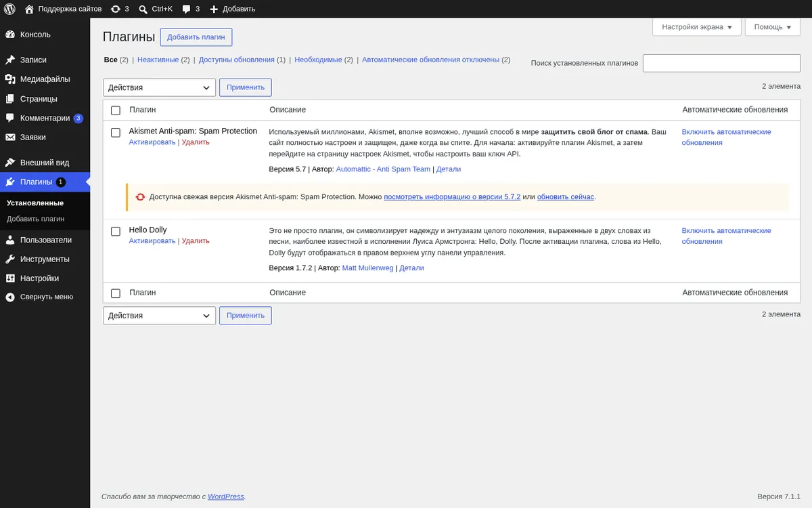Open the top Действия bulk actions dropdown
The height and width of the screenshot is (508, 812).
160,87
